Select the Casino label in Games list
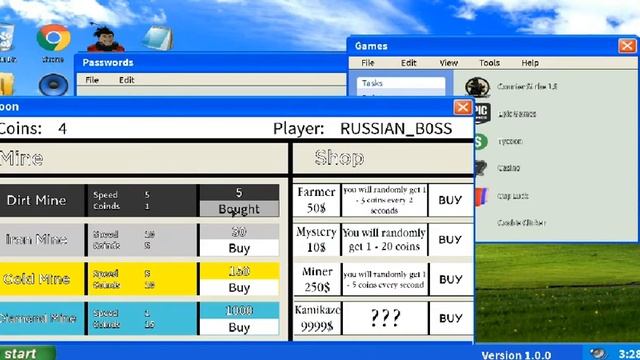 coord(509,168)
